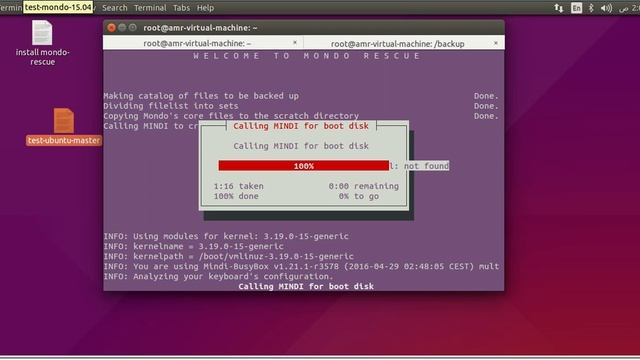This screenshot has width=640, height=360.
Task: Click 'Making catalog of files to be backed up'
Action: coord(201,96)
